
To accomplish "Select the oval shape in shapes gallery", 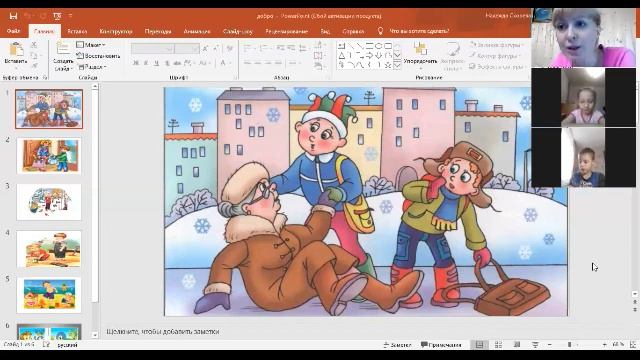I will click(x=378, y=46).
